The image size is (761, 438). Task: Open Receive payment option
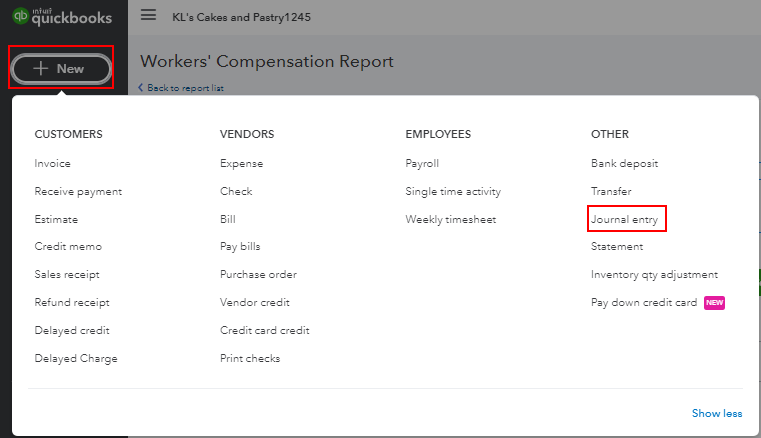point(78,192)
